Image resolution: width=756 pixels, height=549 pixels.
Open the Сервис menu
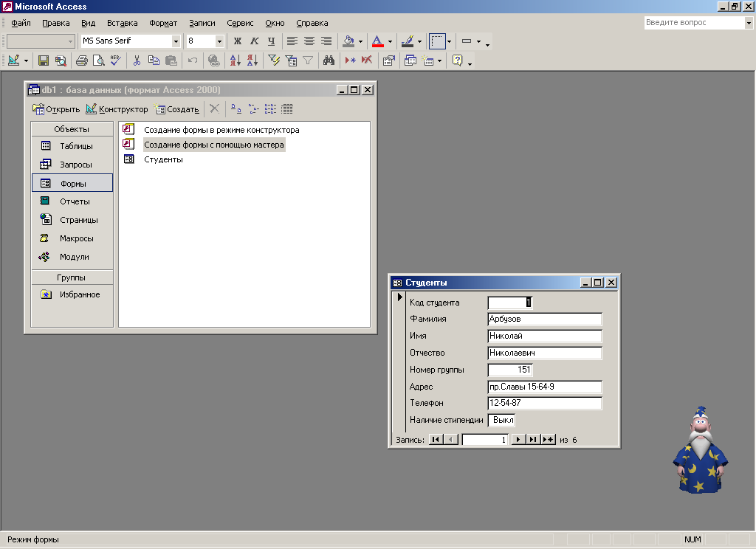click(240, 23)
